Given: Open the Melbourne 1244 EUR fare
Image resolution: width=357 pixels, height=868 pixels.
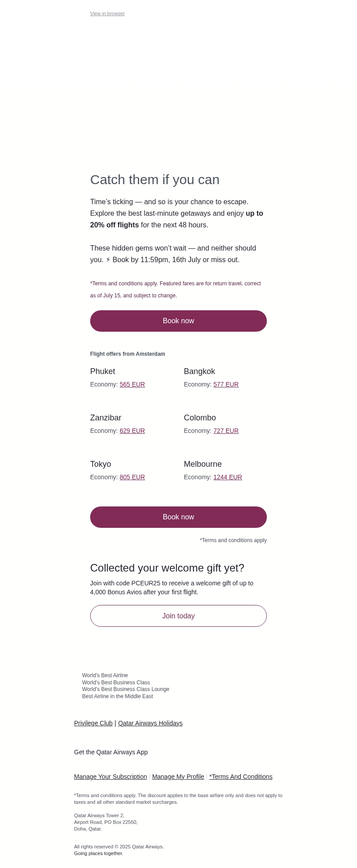Looking at the screenshot, I should [x=228, y=477].
